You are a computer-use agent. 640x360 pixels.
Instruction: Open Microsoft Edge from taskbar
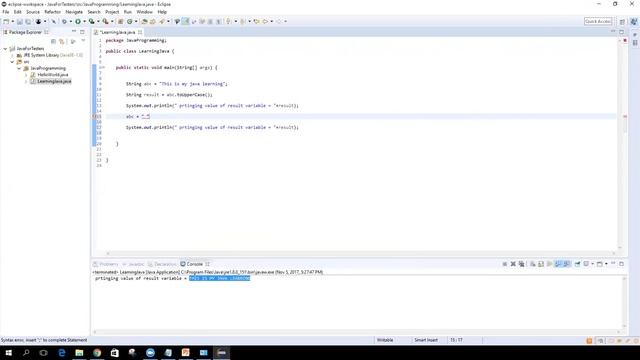pyautogui.click(x=62, y=353)
